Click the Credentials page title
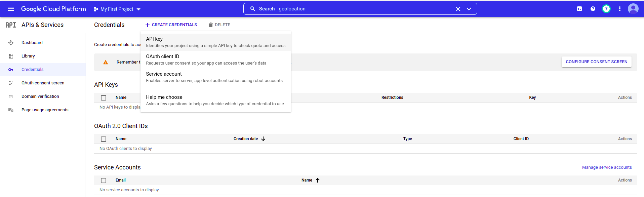The width and height of the screenshot is (644, 197). (109, 25)
